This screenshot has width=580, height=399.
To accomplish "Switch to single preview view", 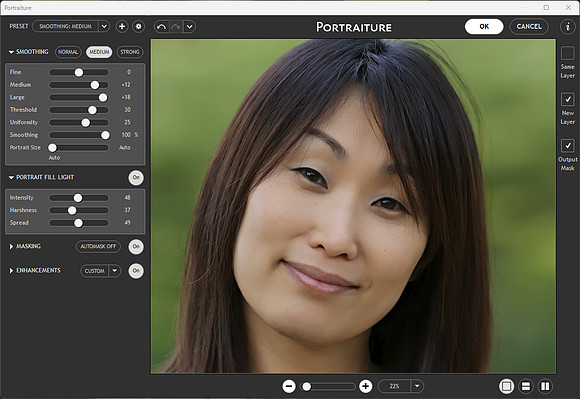I will pos(506,386).
